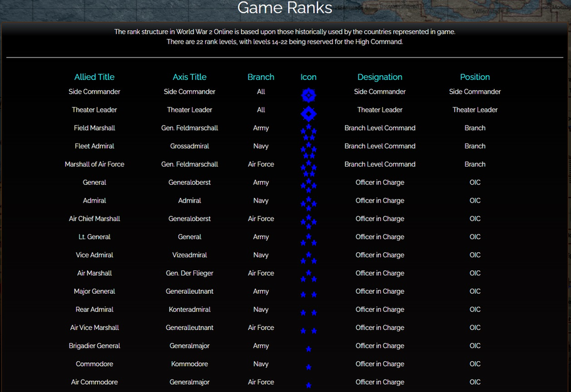Click "Officer in Charge" in Major General row
The width and height of the screenshot is (571, 392).
[x=380, y=292]
